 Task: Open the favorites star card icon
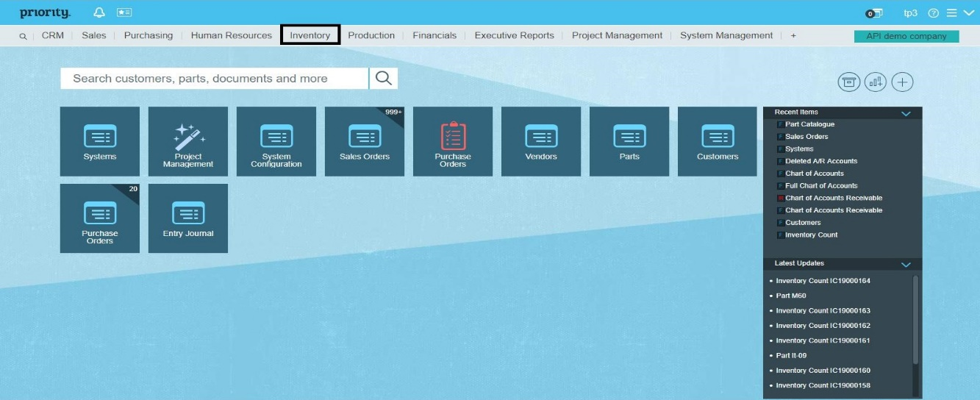point(124,13)
